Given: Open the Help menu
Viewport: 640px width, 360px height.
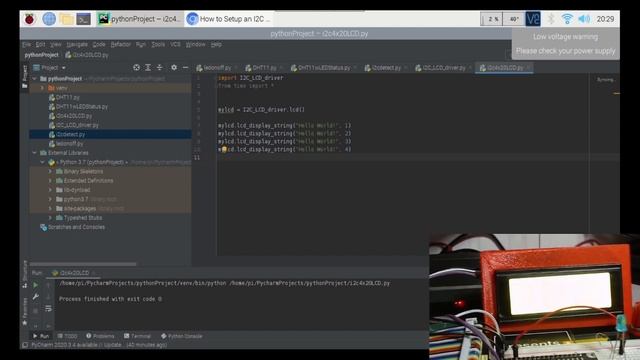Looking at the screenshot, I should click(x=216, y=44).
